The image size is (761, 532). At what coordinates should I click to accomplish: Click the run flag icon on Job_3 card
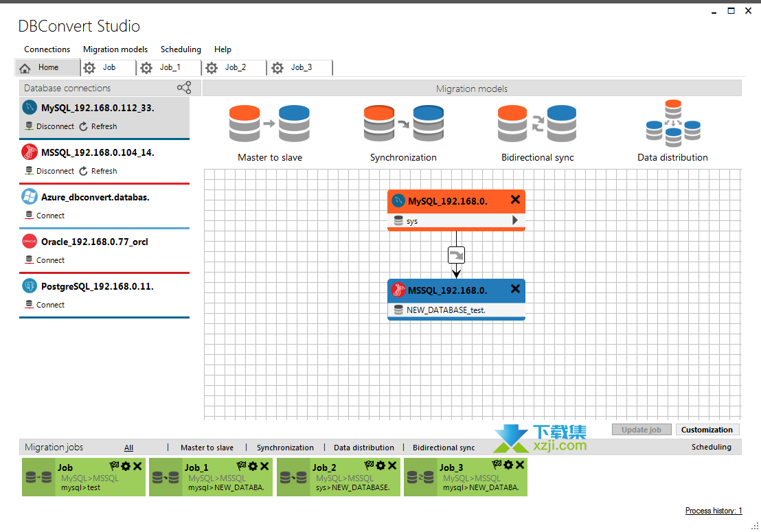click(497, 465)
